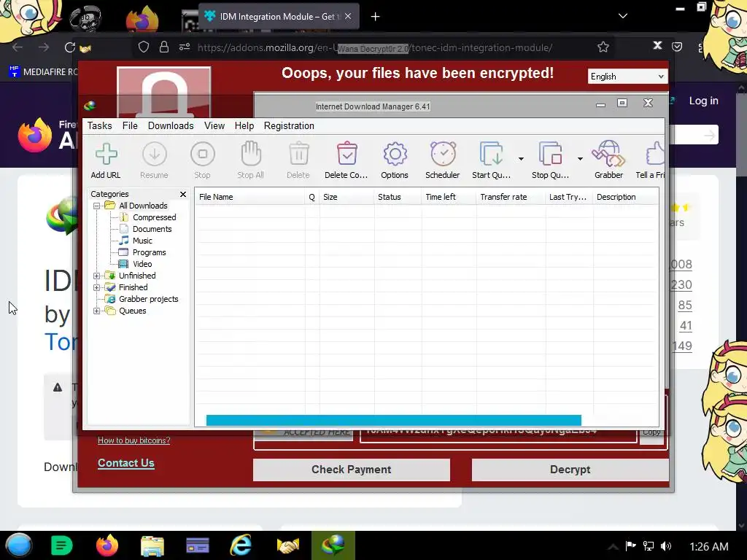This screenshot has width=747, height=560.
Task: Open the MEDIAFIRE bookmark
Action: (x=44, y=72)
